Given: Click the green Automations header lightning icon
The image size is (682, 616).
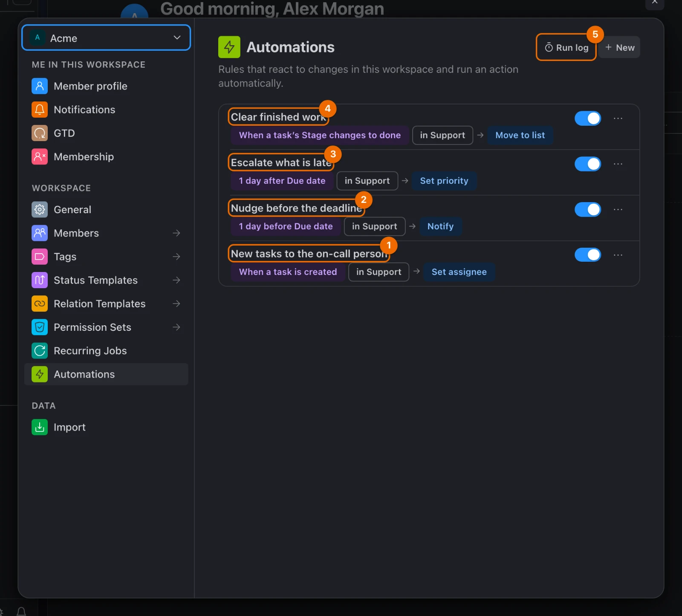Looking at the screenshot, I should point(229,47).
